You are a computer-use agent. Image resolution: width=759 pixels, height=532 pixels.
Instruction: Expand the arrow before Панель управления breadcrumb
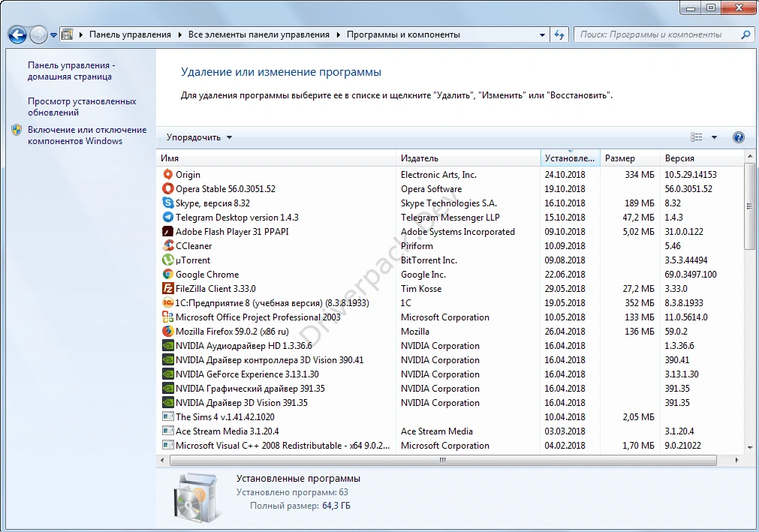click(x=81, y=35)
